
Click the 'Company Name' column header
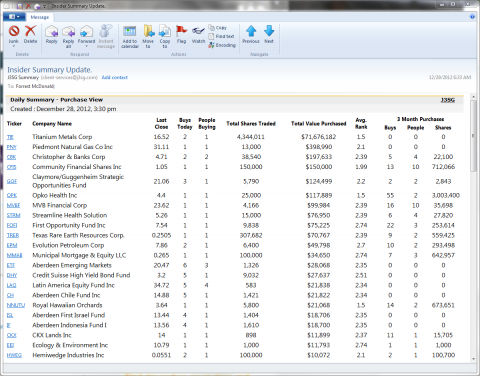click(52, 124)
